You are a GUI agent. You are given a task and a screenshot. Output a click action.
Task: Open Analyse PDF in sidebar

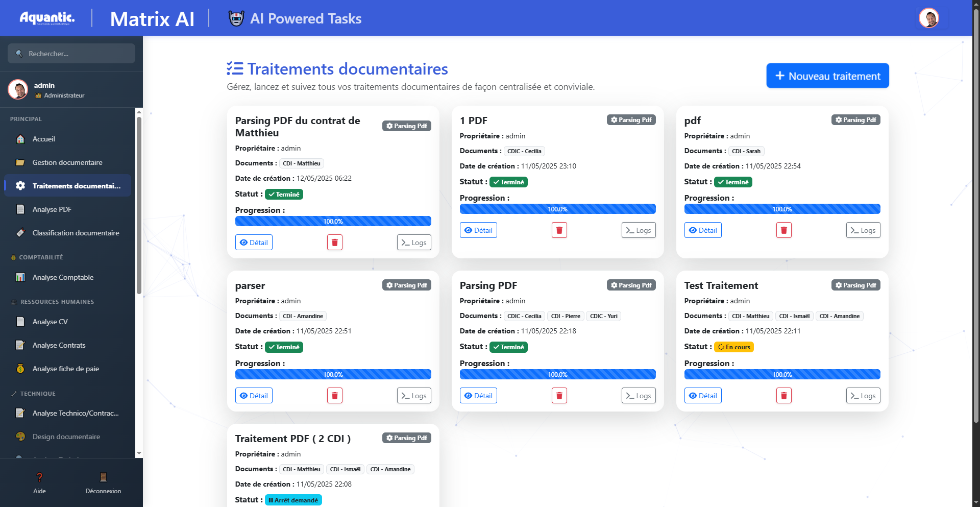(52, 209)
